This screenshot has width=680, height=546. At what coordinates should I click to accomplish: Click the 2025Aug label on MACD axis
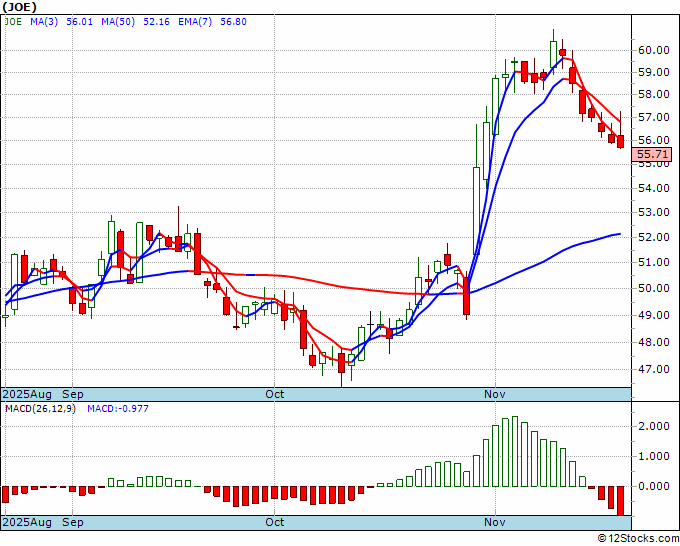click(x=27, y=522)
